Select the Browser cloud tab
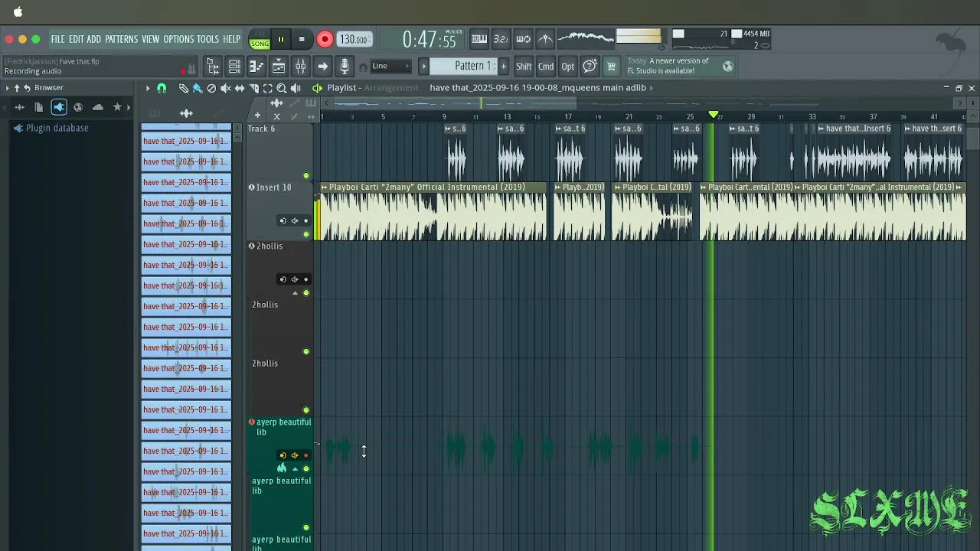980x551 pixels. (x=98, y=107)
